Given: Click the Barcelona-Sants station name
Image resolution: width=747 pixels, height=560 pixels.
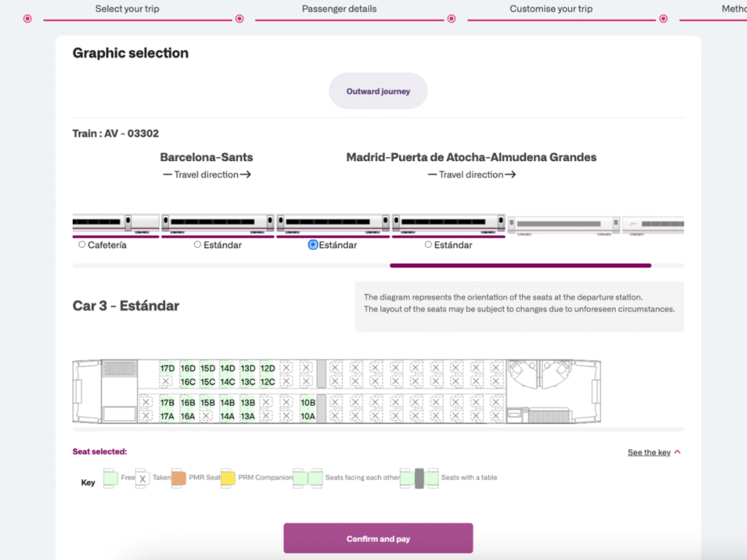Looking at the screenshot, I should (x=206, y=157).
